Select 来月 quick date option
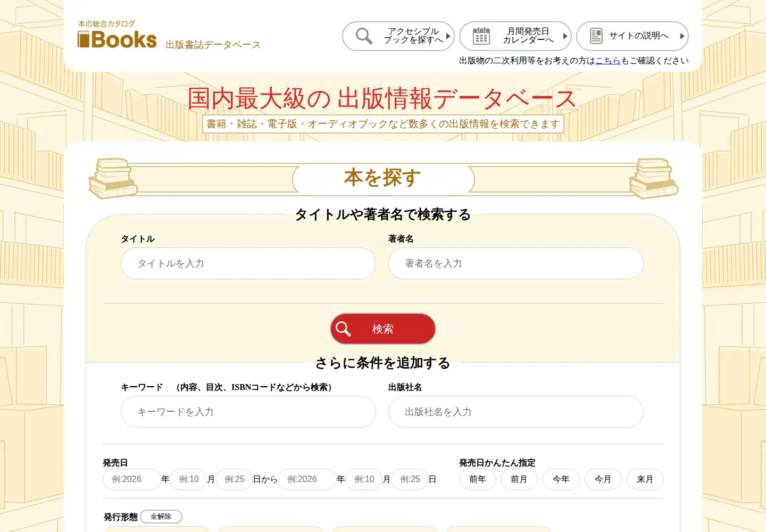 pyautogui.click(x=645, y=479)
